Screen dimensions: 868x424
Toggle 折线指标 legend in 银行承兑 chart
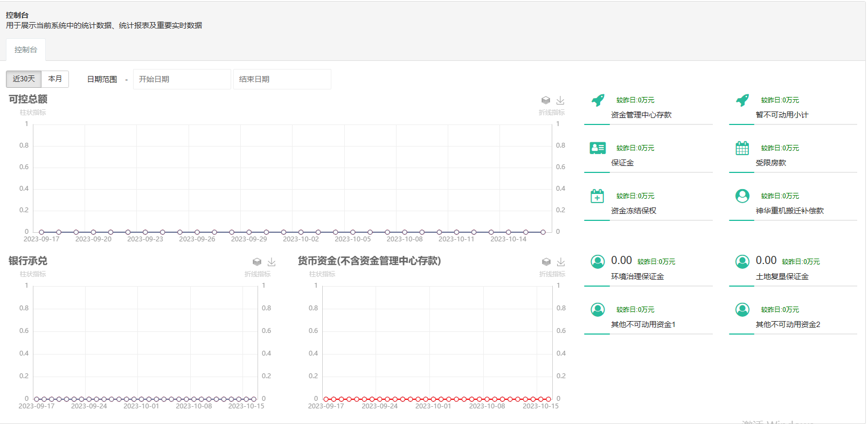[258, 274]
